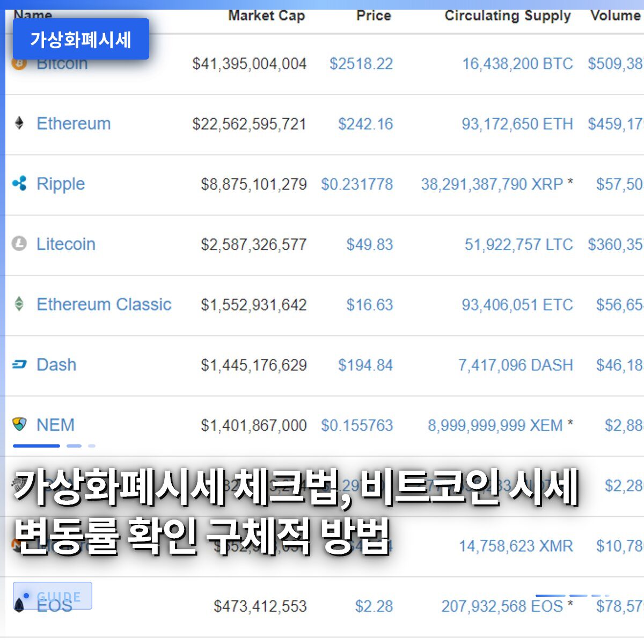Image resolution: width=644 pixels, height=644 pixels.
Task: Sort table by Volume header
Action: [616, 16]
